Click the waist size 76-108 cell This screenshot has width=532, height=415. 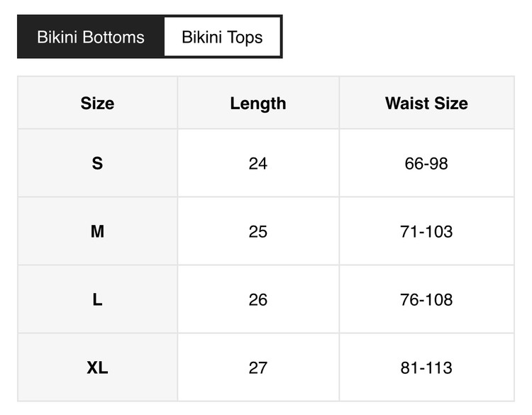coord(426,300)
